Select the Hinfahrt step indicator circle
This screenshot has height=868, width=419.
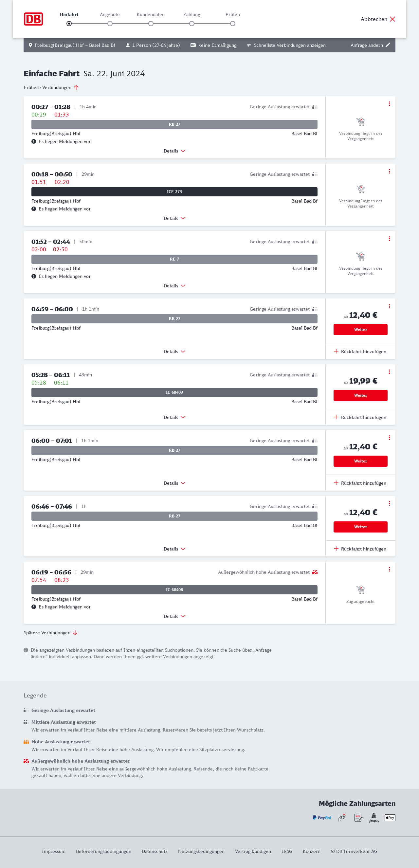click(x=69, y=24)
